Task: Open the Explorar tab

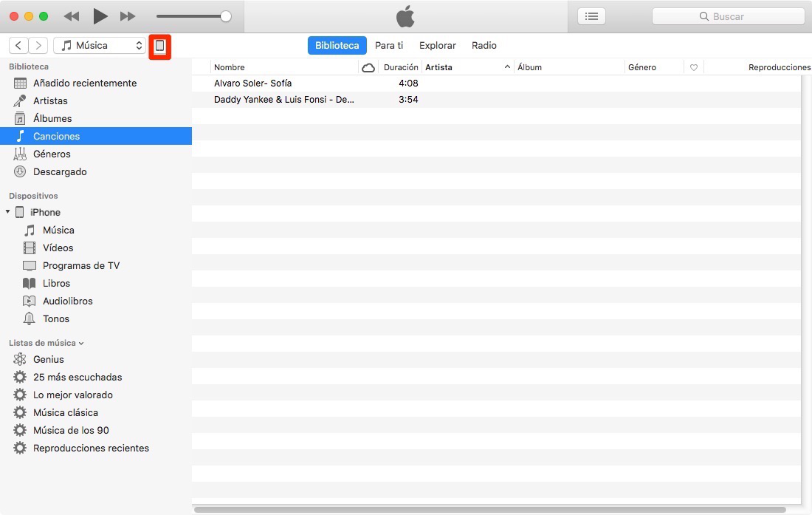Action: (438, 45)
